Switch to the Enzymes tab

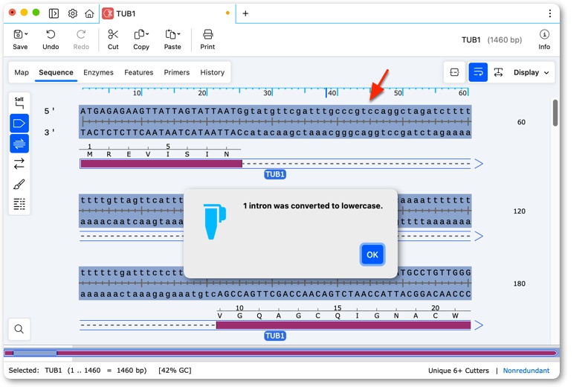coord(98,72)
